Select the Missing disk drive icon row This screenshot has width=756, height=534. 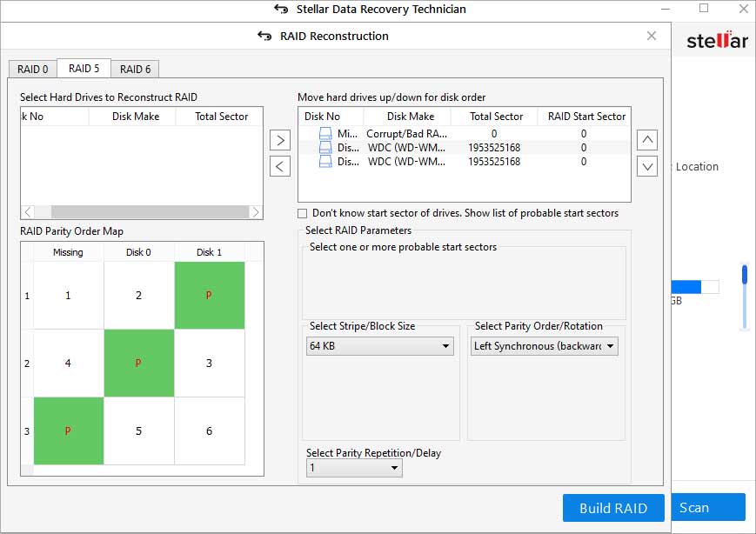click(325, 134)
